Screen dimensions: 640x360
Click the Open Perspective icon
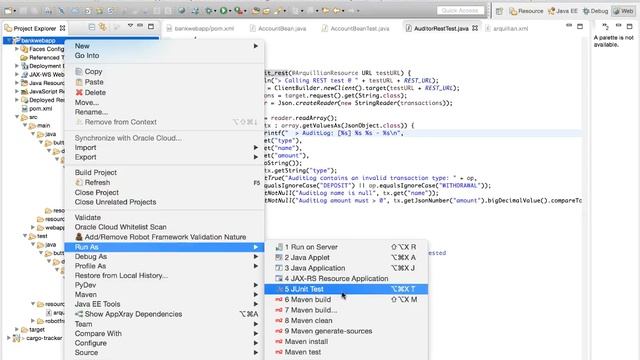(x=499, y=11)
